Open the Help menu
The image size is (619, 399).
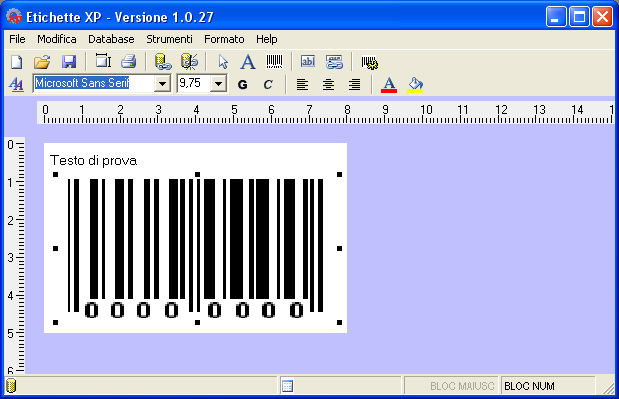click(x=267, y=39)
